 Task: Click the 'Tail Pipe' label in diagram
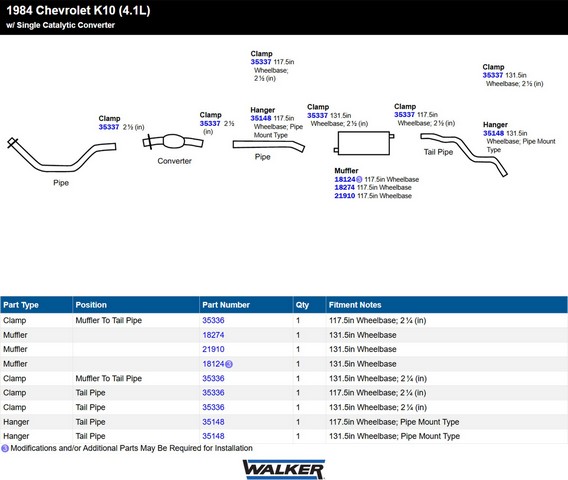click(x=438, y=152)
